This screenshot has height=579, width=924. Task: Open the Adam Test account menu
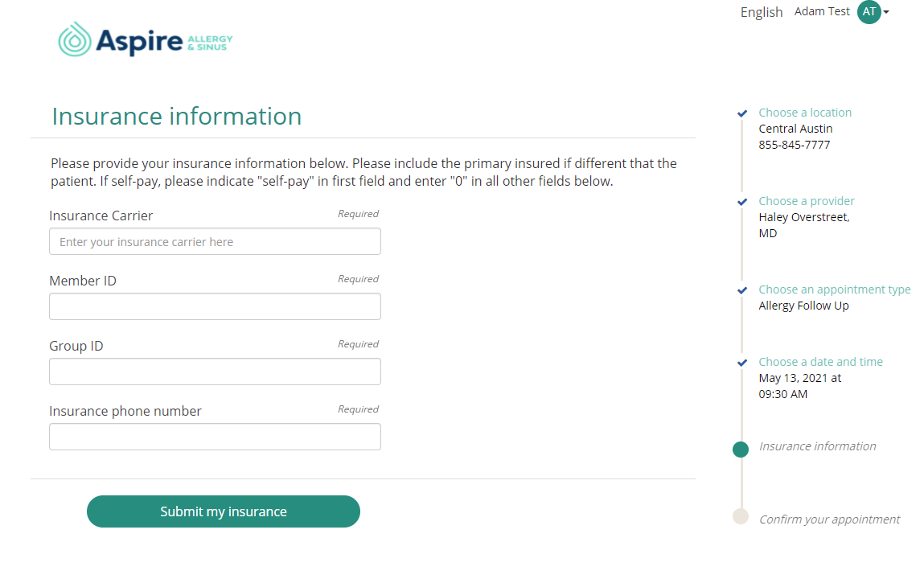point(822,11)
